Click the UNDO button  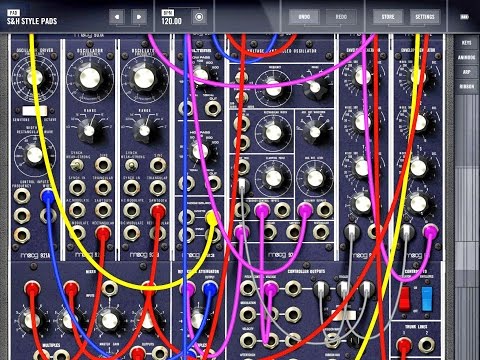click(304, 17)
